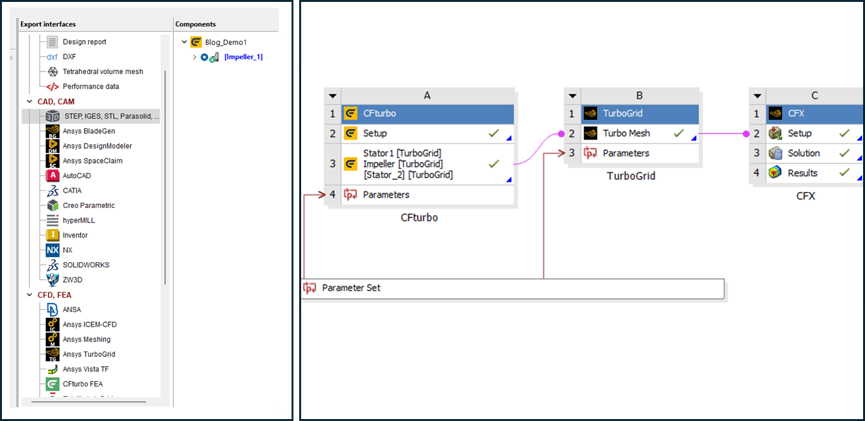Screen dimensions: 865x421
Task: Open system C dropdown arrow menu
Action: [758, 95]
